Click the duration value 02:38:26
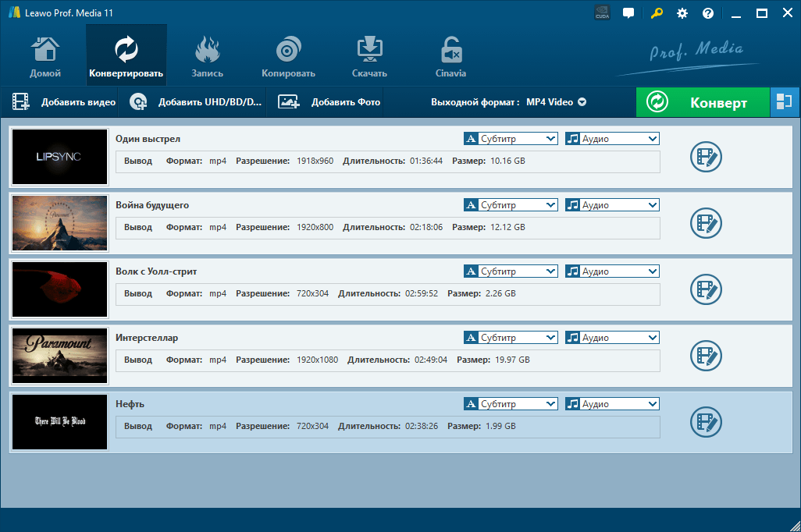801x532 pixels. pyautogui.click(x=422, y=427)
